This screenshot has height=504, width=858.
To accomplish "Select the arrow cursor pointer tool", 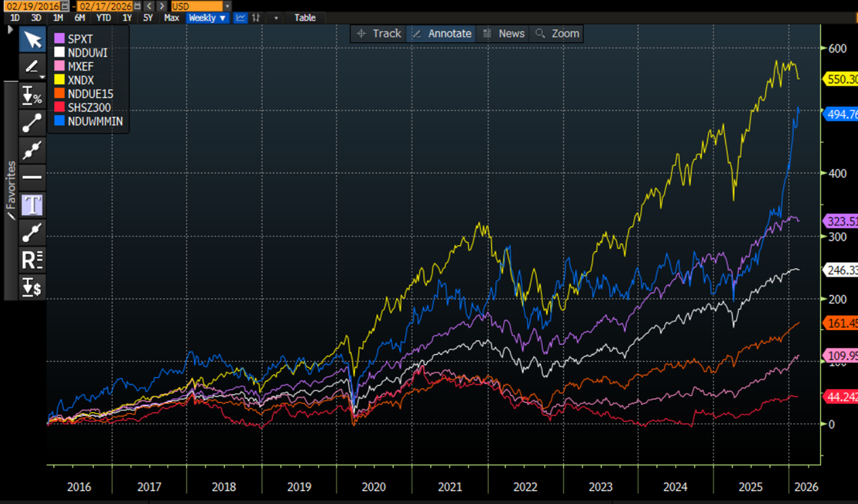I will 33,39.
